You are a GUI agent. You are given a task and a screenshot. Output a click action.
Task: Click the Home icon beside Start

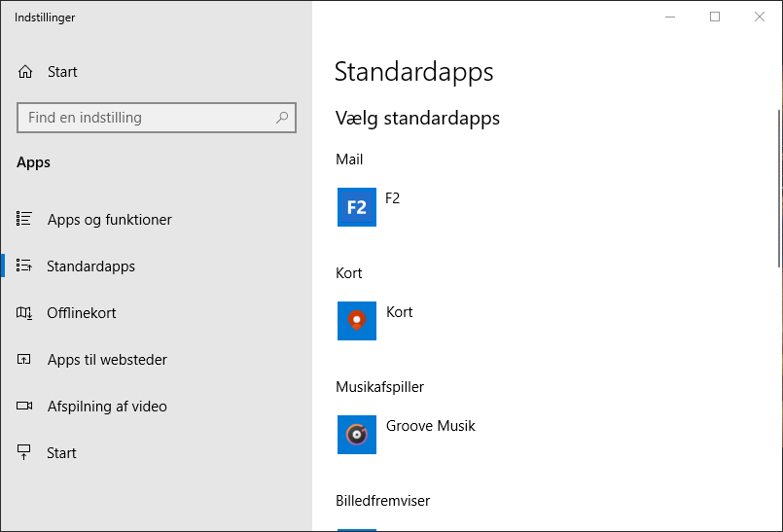tap(25, 72)
